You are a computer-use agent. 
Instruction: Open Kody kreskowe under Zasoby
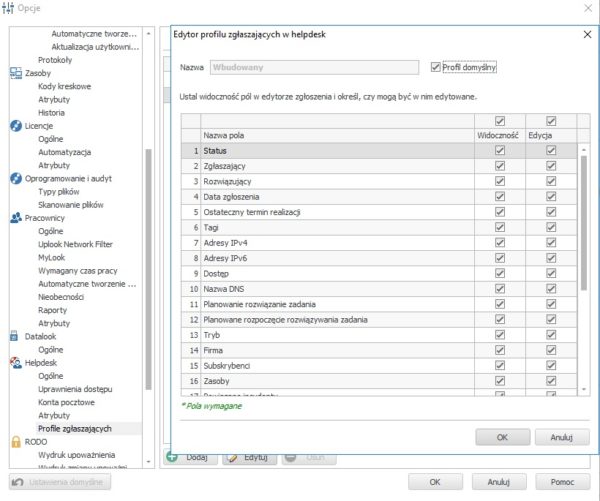65,86
